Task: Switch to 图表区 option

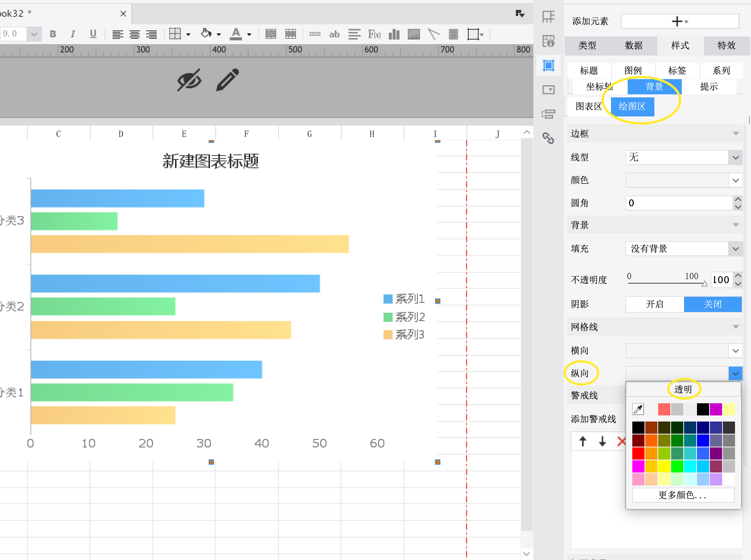Action: [x=588, y=107]
